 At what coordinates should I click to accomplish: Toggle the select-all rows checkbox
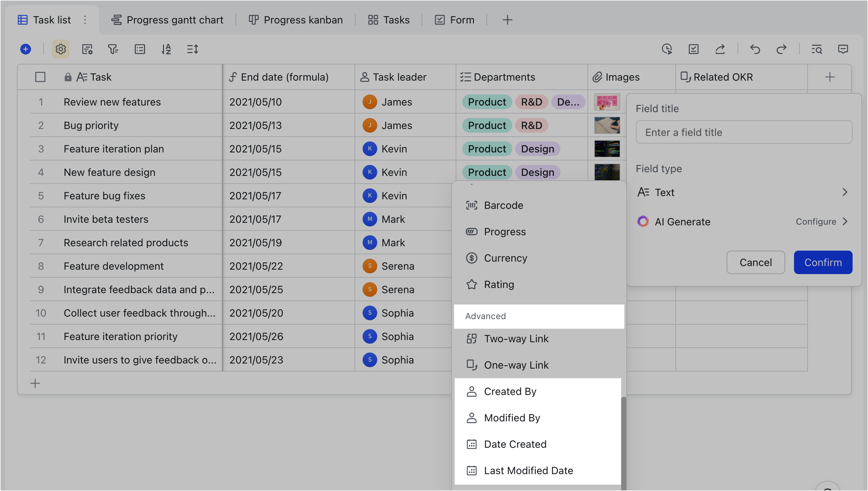point(40,77)
